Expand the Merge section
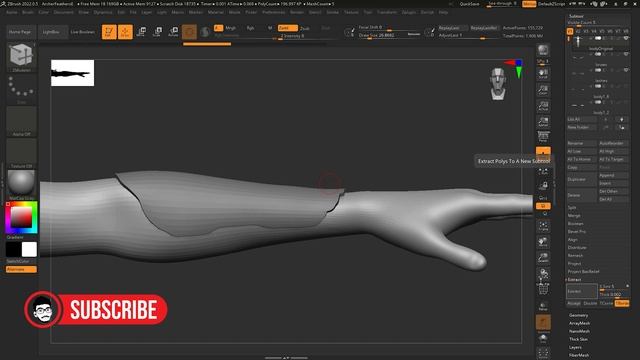This screenshot has width=640, height=360. pyautogui.click(x=574, y=216)
